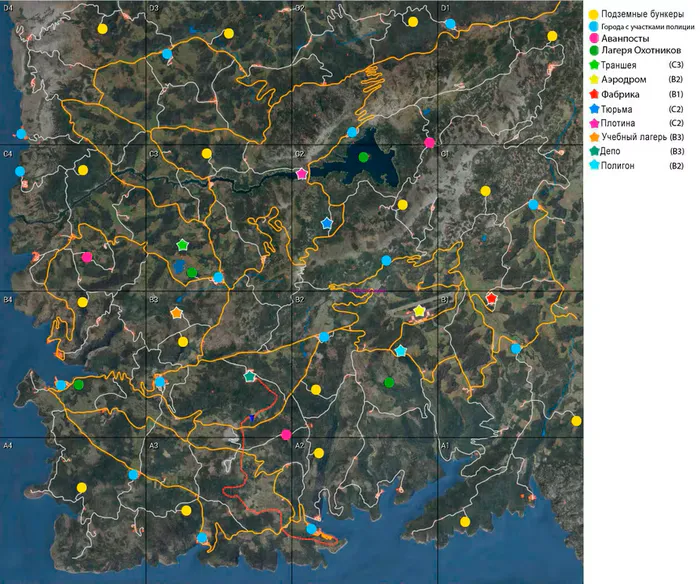Click the A1 grid cell label

click(445, 446)
